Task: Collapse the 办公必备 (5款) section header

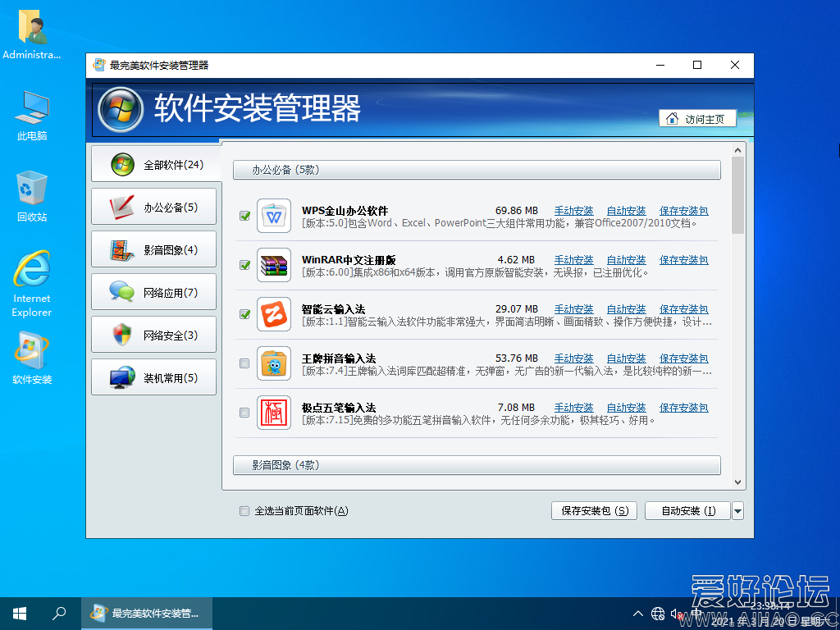Action: [x=477, y=171]
